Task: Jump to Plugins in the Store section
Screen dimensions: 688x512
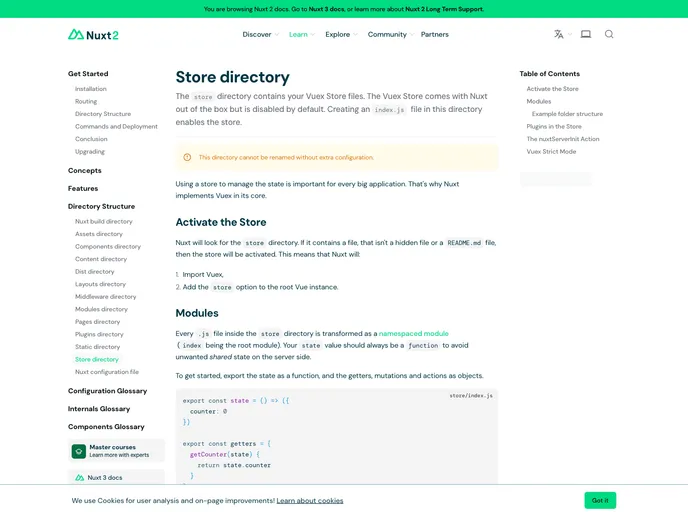Action: click(x=554, y=126)
